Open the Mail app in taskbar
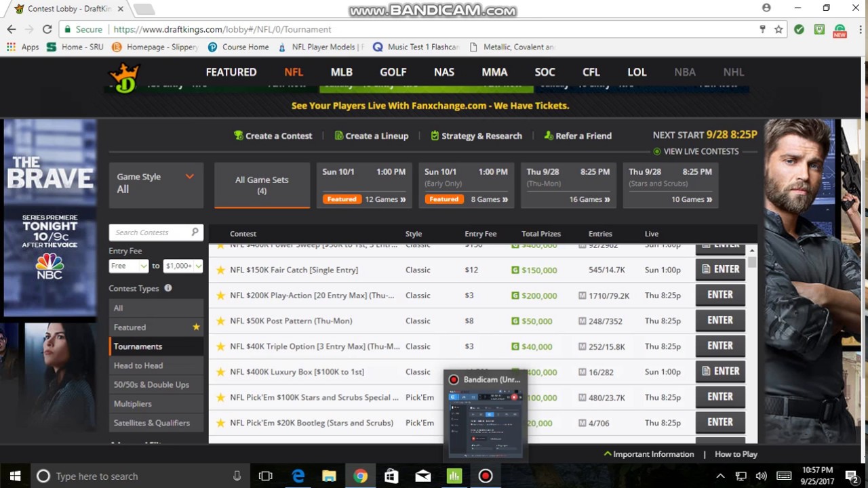Viewport: 868px width, 488px height. pos(422,476)
